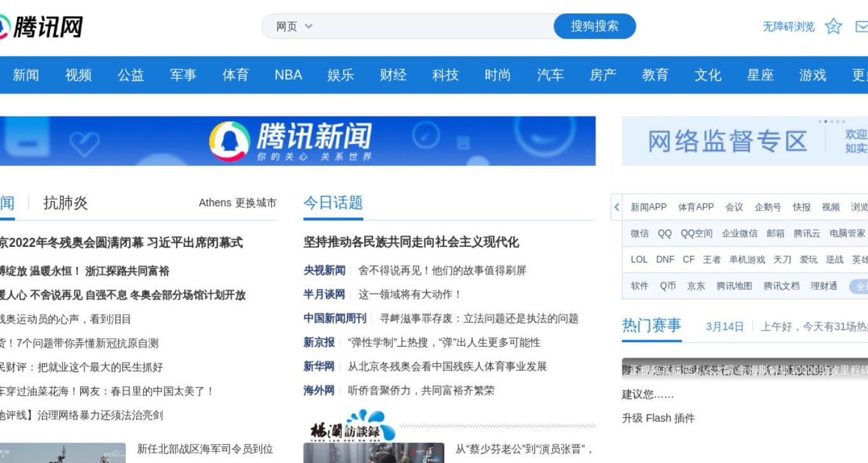Select the 热门赛事 heading tab

652,326
